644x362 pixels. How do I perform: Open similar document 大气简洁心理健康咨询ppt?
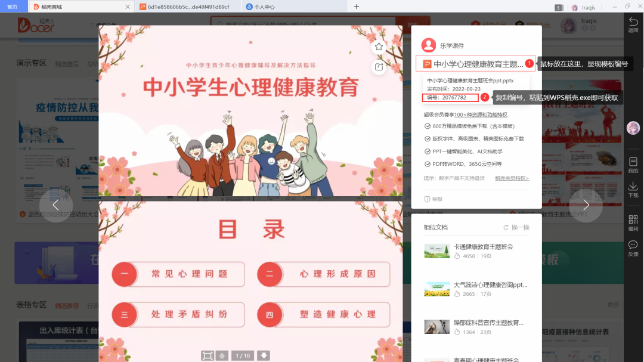click(490, 284)
